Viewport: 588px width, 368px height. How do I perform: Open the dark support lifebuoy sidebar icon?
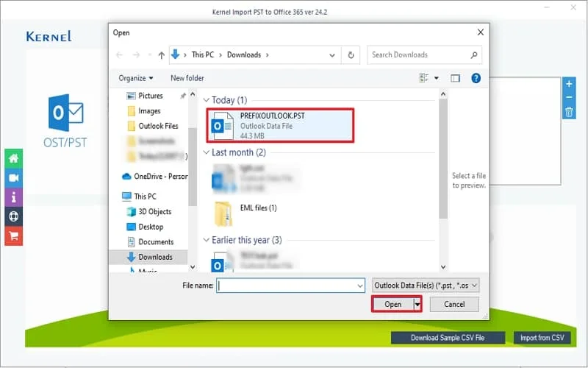click(13, 216)
